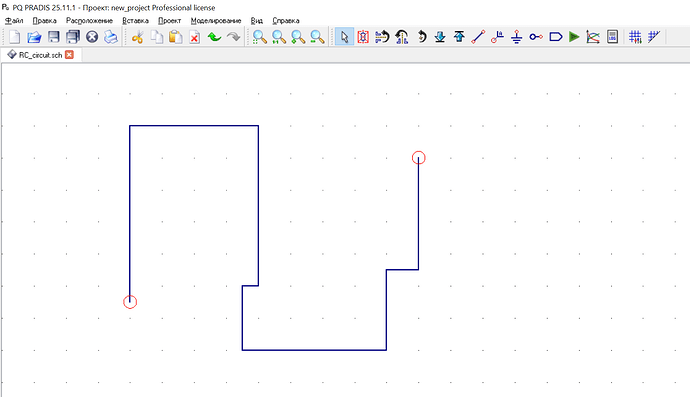Rotate the selected element icon
This screenshot has width=690, height=397.
pyautogui.click(x=421, y=37)
